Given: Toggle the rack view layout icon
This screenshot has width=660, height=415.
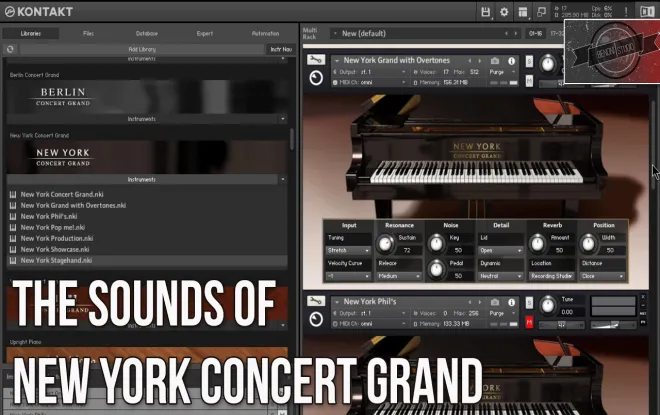Looking at the screenshot, I should [x=522, y=12].
